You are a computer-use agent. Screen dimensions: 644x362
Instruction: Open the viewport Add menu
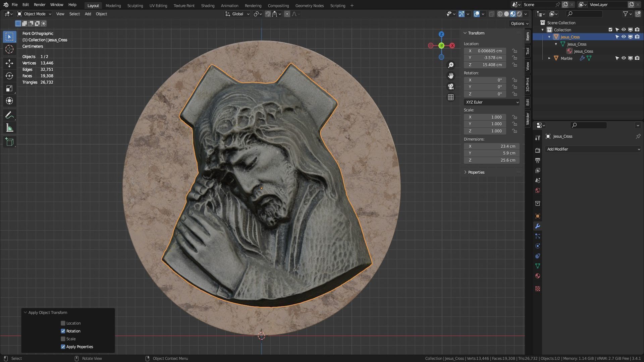(88, 14)
